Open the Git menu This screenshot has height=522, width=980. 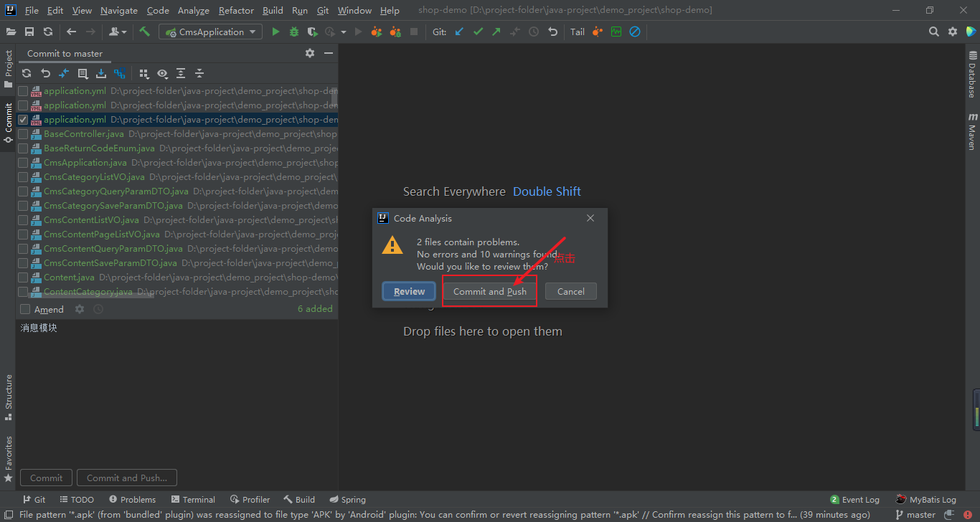click(323, 11)
